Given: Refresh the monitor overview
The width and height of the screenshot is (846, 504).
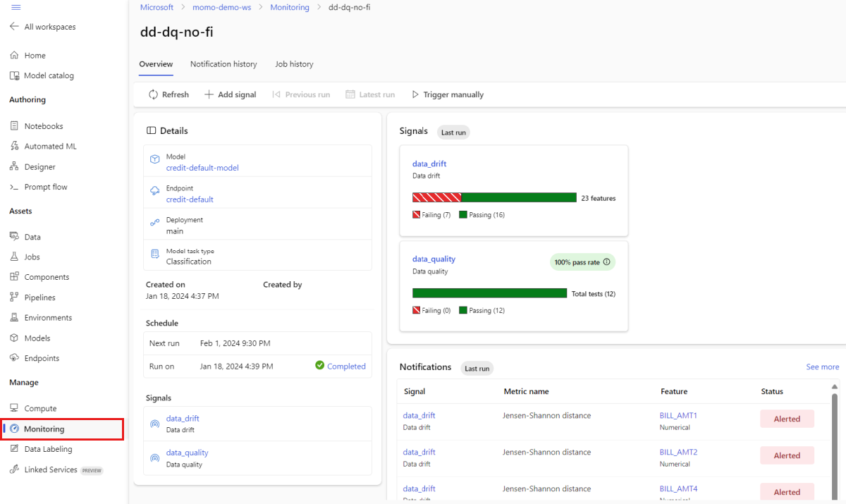Looking at the screenshot, I should click(168, 94).
